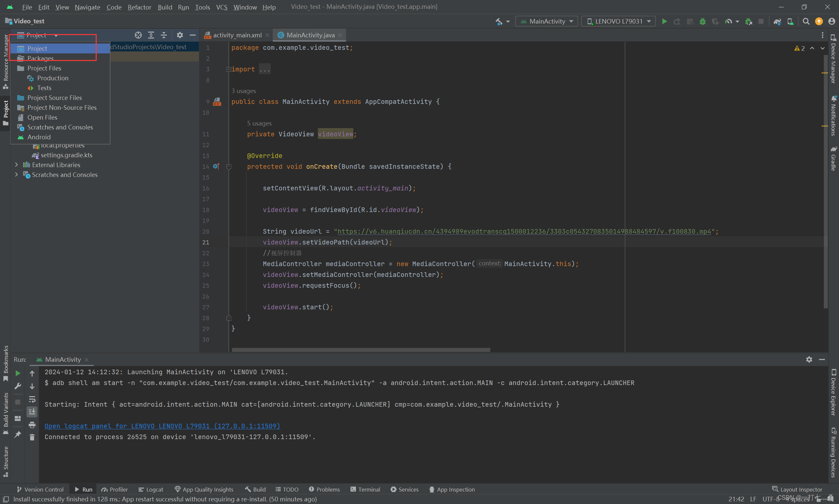Open LENOVO L79031 device dropdown
This screenshot has width=839, height=504.
(x=619, y=21)
